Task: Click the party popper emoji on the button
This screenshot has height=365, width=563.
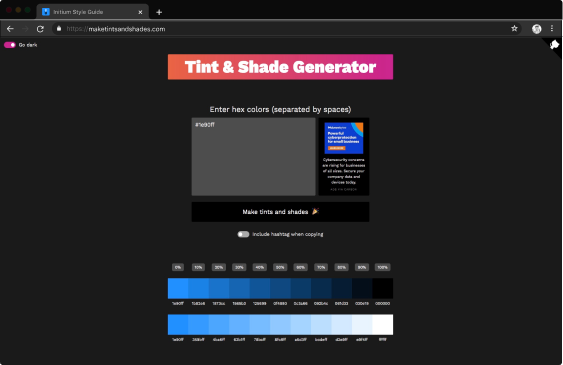Action: click(x=315, y=211)
